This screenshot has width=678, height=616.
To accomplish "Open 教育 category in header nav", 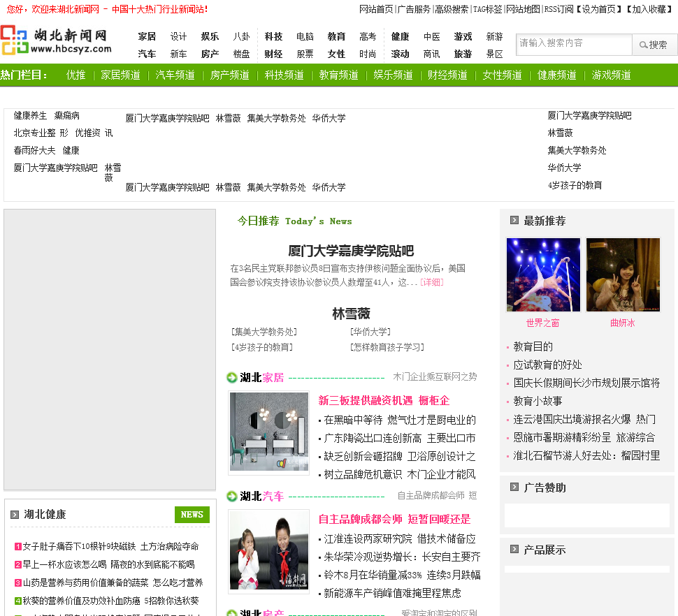I will click(336, 36).
